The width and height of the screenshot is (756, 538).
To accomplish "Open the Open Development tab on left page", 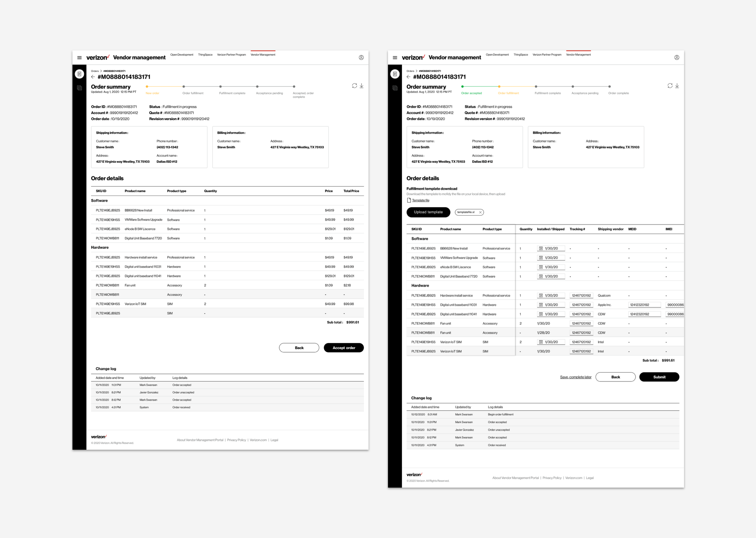I will (182, 55).
